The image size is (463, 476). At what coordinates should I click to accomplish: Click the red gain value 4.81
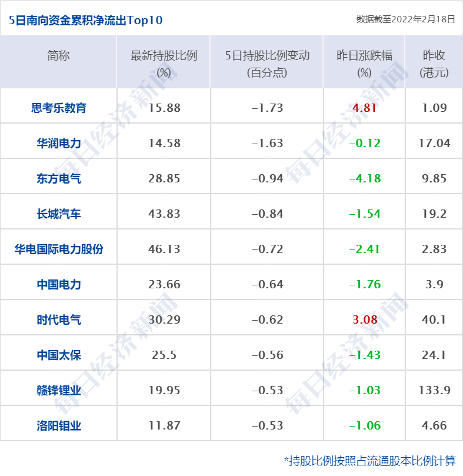pos(364,108)
